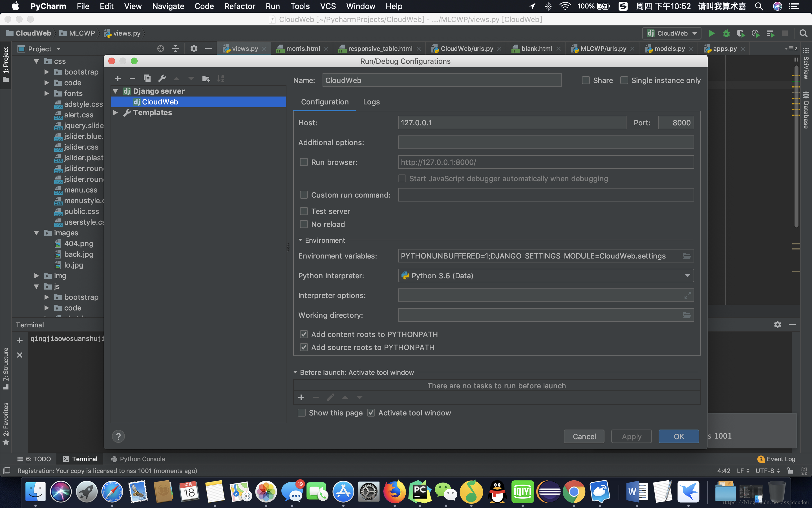The image size is (812, 508).
Task: Add new terminal session plus icon
Action: point(20,340)
